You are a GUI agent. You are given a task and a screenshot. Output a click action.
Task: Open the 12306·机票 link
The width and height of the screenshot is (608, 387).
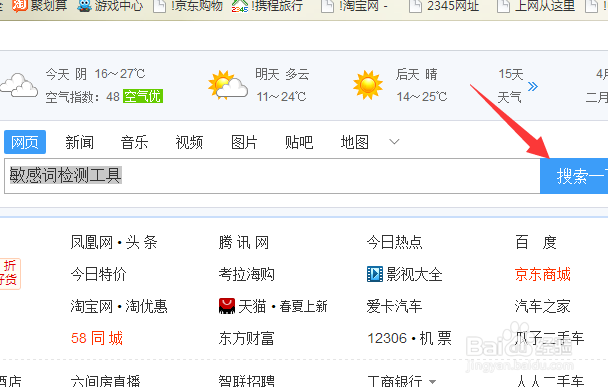(x=409, y=338)
